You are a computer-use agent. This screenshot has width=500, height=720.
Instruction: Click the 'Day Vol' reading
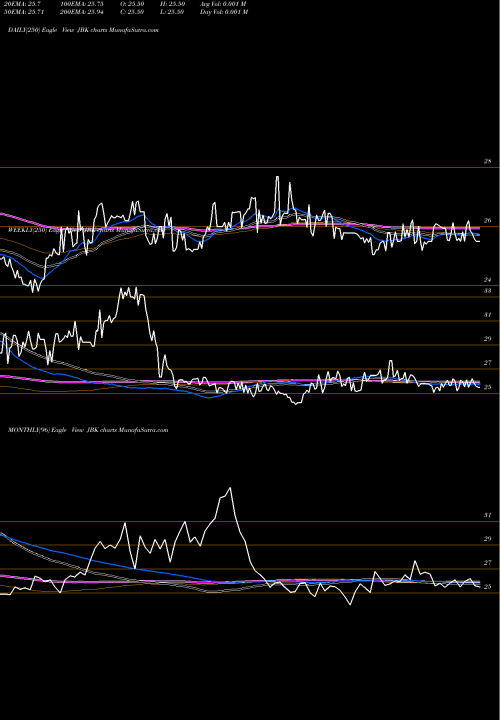(x=224, y=12)
